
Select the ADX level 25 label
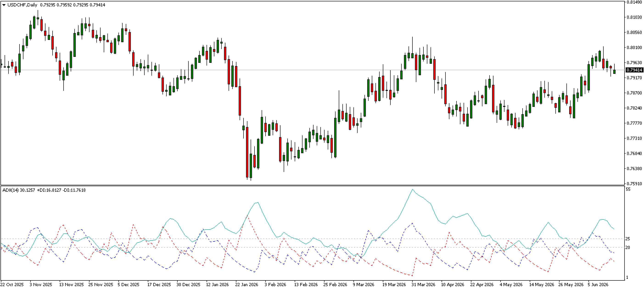coord(628,239)
